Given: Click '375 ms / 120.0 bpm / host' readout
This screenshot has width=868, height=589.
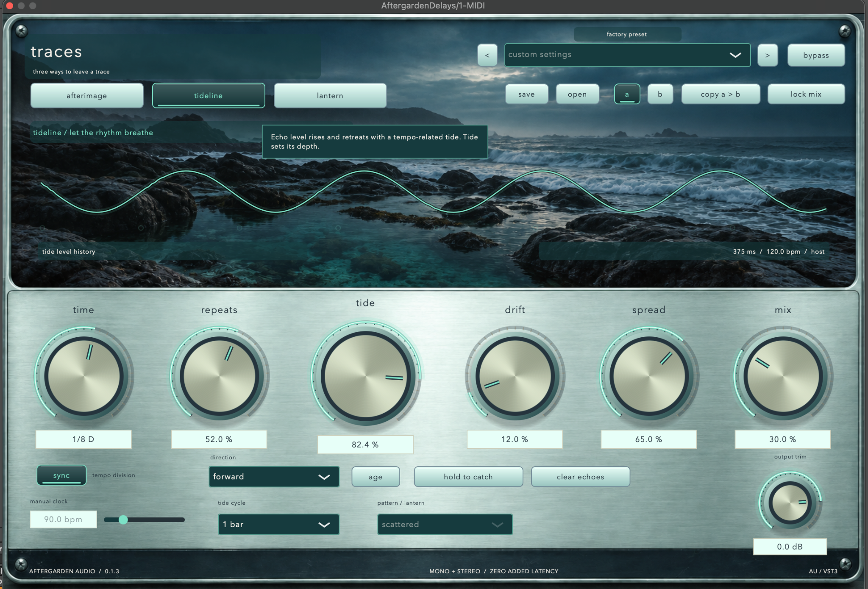Looking at the screenshot, I should coord(779,251).
